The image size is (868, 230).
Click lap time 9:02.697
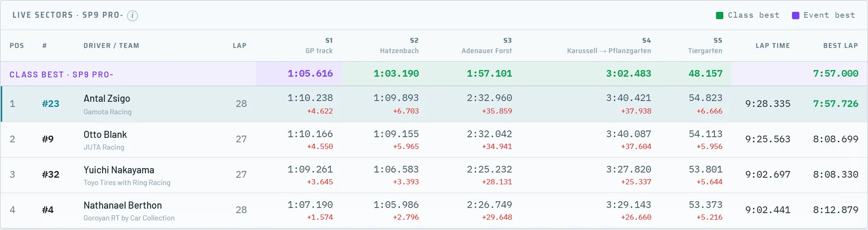tap(768, 174)
